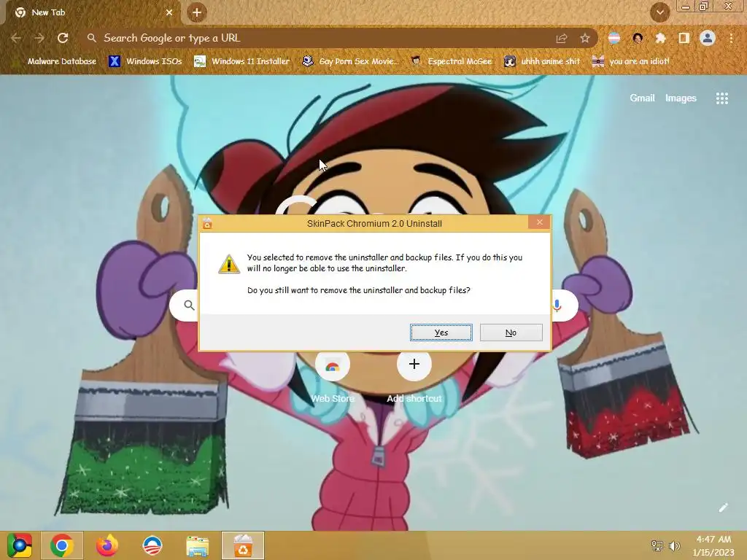Open the character avatar extension icon
Image resolution: width=747 pixels, height=560 pixels.
(x=638, y=38)
